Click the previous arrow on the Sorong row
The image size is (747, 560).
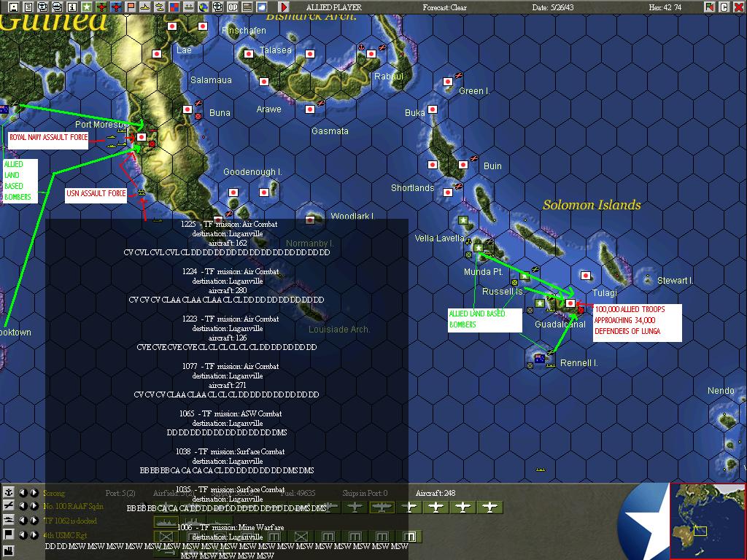(23, 492)
